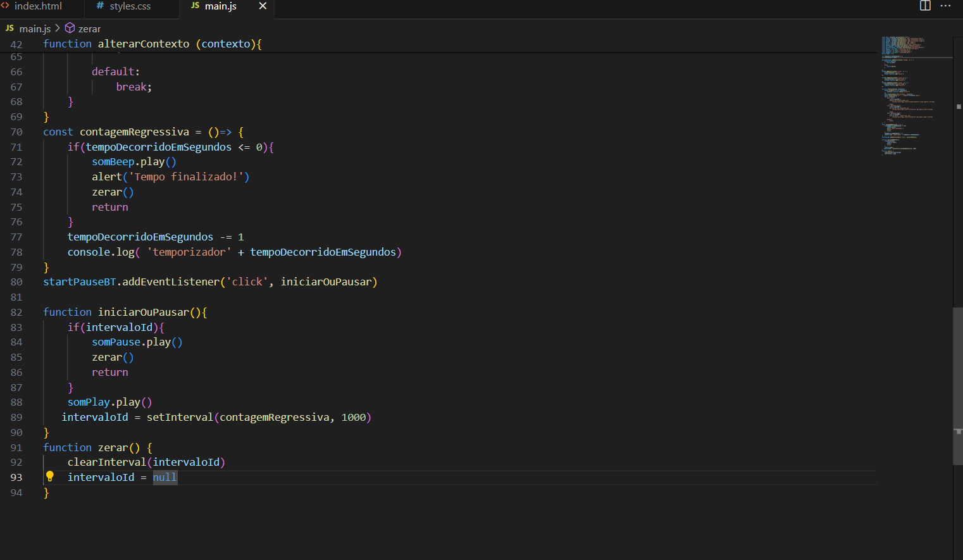Click 'Tempo finalizado!' string
Viewport: 963px width, 560px height.
(186, 177)
